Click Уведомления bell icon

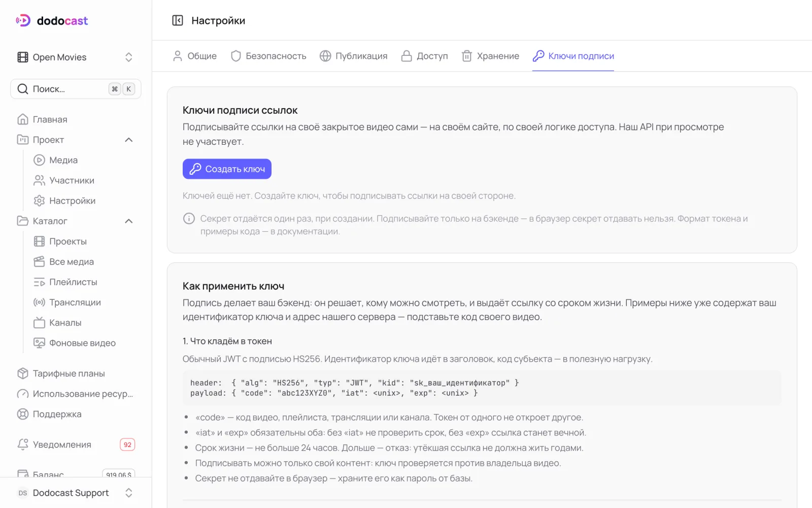click(x=23, y=444)
